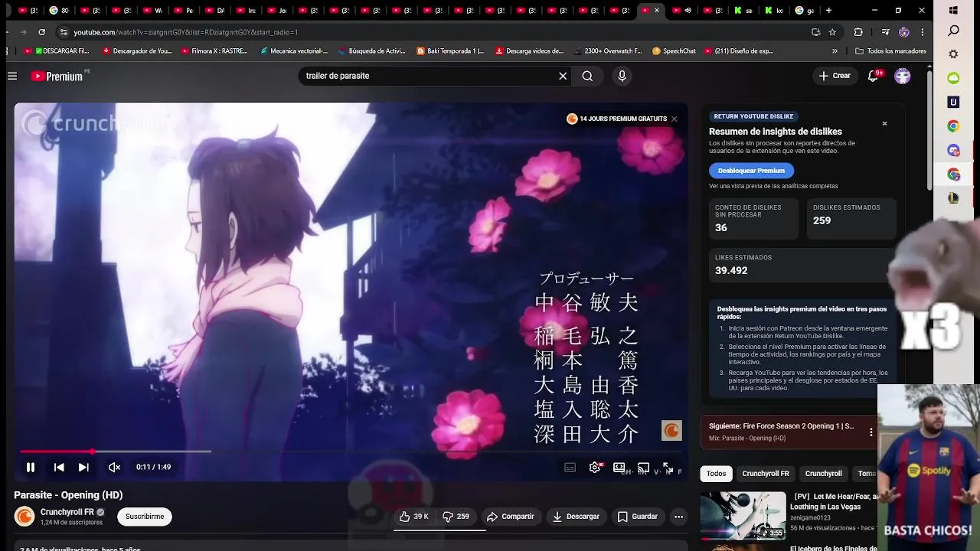Reload the page in Chrome
This screenshot has height=551, width=980.
41,32
